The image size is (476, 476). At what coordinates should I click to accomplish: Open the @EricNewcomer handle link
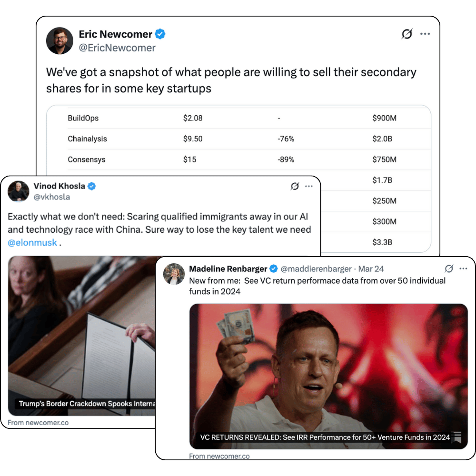click(117, 48)
